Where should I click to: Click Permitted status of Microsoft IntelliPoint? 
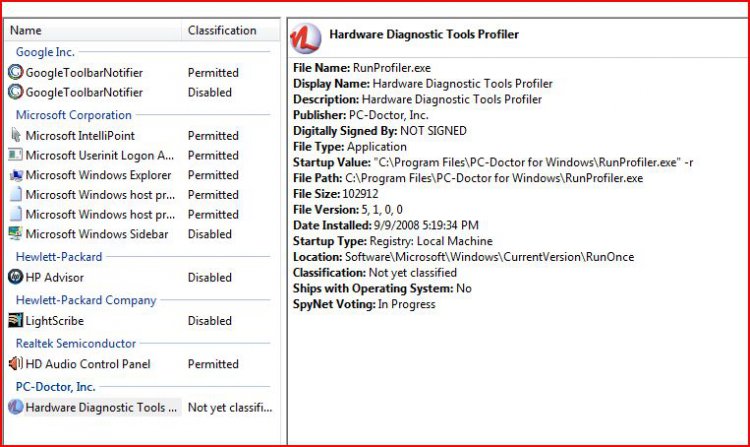(213, 136)
